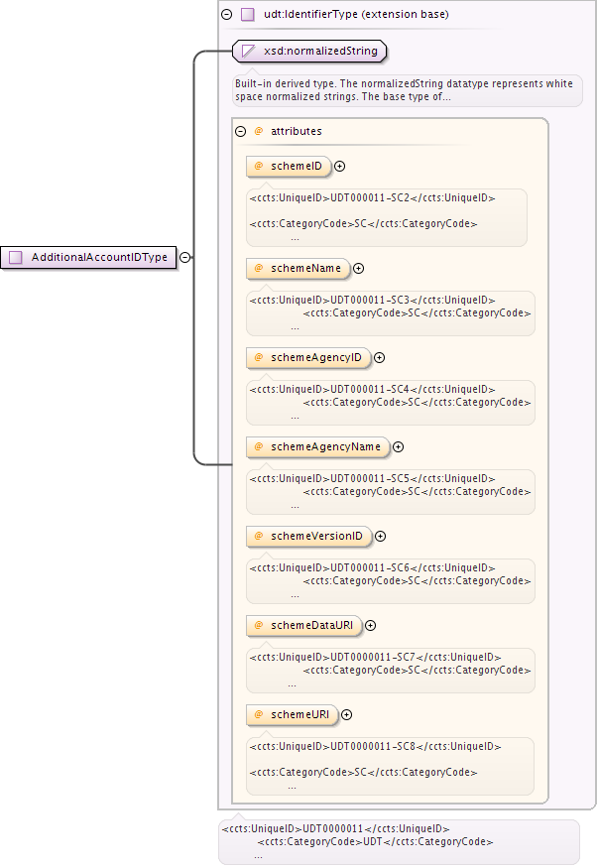Click the xsd:normalizedString simple type icon
This screenshot has height=868, width=598.
tap(248, 51)
